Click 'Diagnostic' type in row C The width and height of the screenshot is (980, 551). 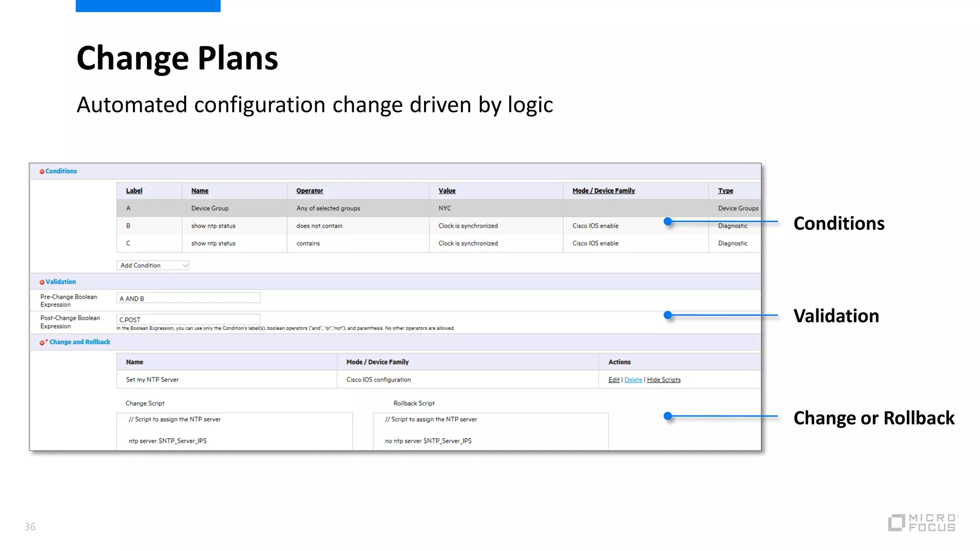733,243
